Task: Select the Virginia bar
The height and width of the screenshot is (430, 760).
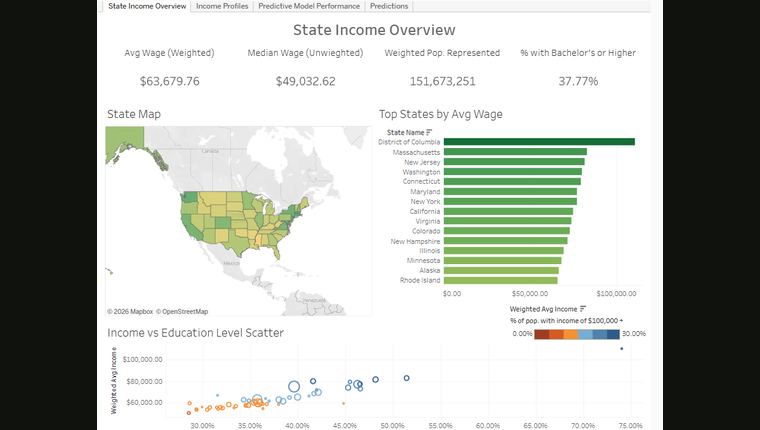Action: coord(507,221)
